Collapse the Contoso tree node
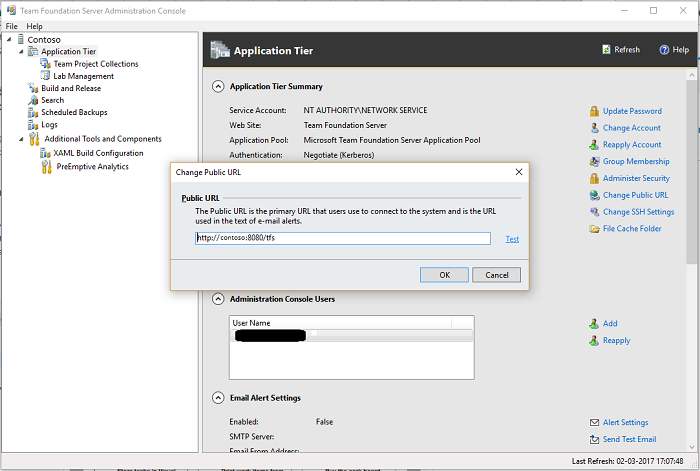Viewport: 700px width, 471px height. point(9,39)
